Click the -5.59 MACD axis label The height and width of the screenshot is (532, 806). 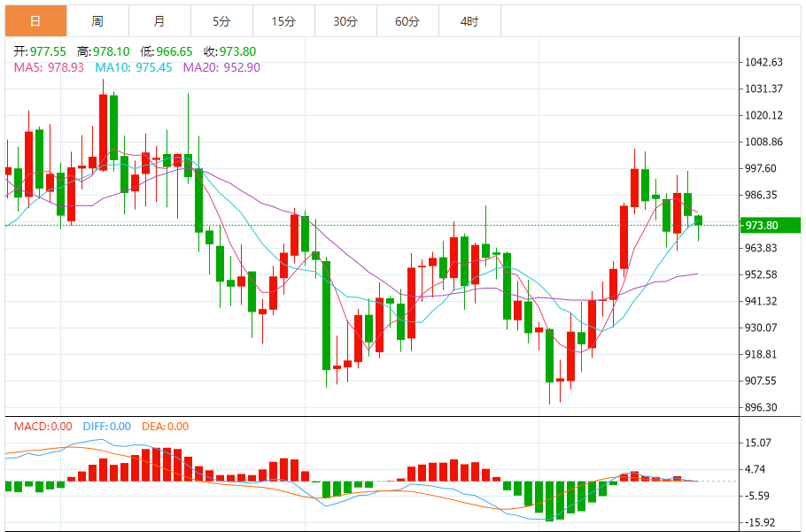click(757, 496)
